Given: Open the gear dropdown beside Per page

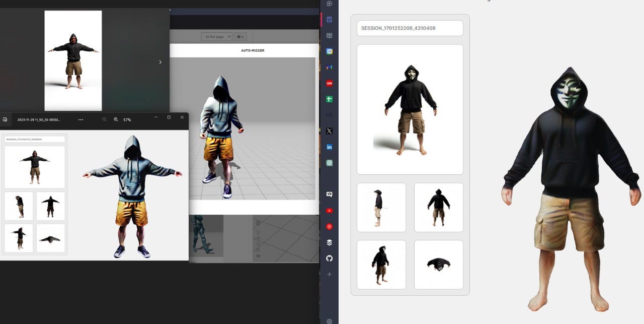Looking at the screenshot, I should click(240, 37).
